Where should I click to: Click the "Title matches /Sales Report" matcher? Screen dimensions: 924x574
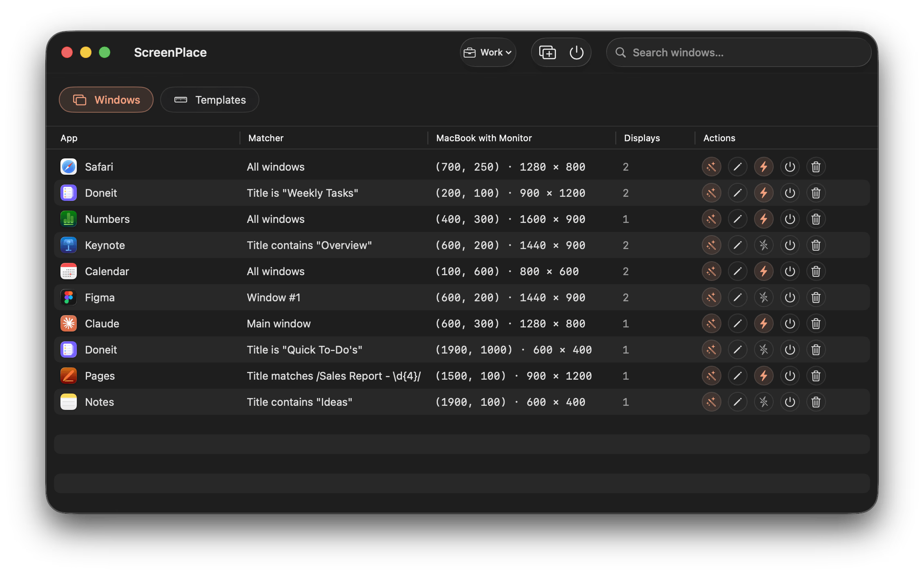pos(334,376)
